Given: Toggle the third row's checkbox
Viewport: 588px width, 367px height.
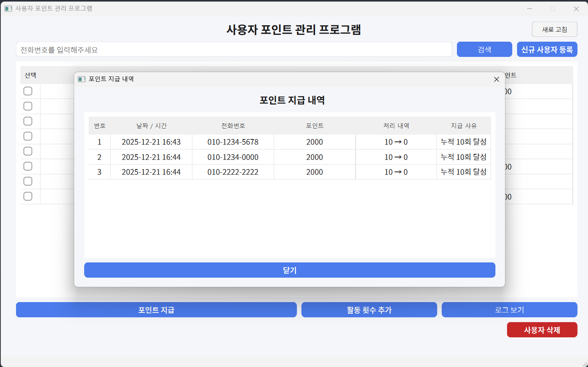Looking at the screenshot, I should pyautogui.click(x=28, y=121).
